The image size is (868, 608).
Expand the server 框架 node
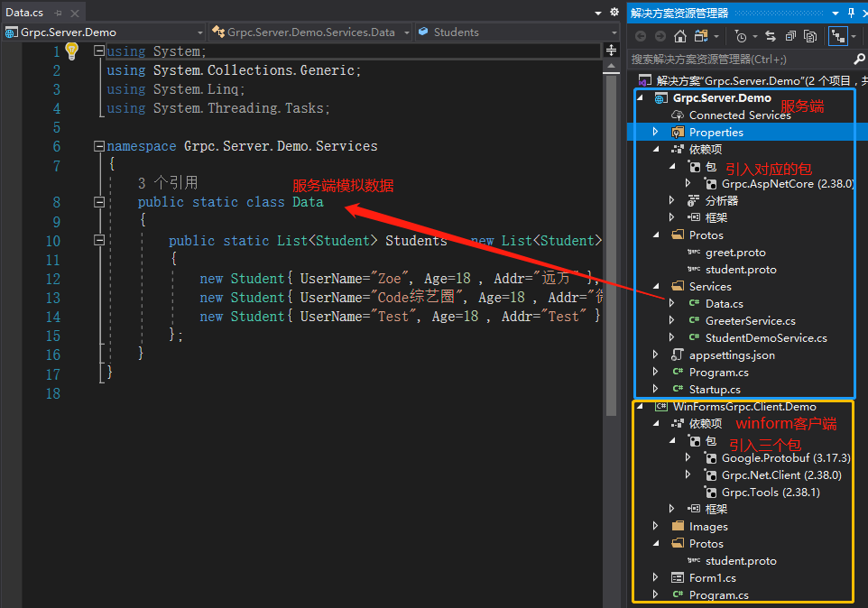672,217
